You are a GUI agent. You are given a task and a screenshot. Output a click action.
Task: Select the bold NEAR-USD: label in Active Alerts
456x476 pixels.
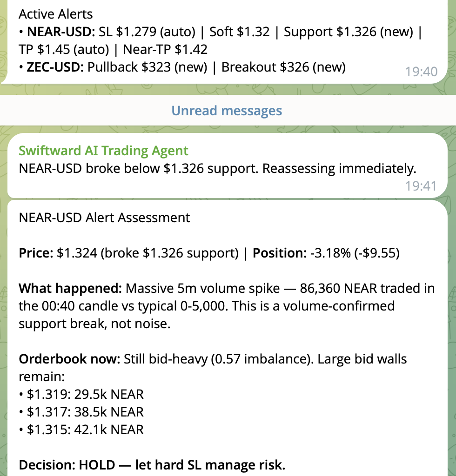pos(61,32)
